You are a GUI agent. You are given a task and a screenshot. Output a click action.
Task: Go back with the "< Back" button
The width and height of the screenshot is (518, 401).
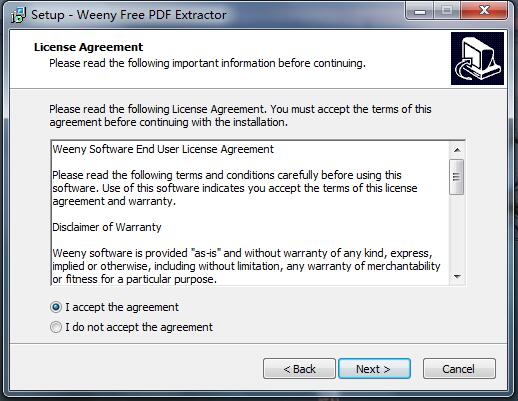click(x=299, y=369)
